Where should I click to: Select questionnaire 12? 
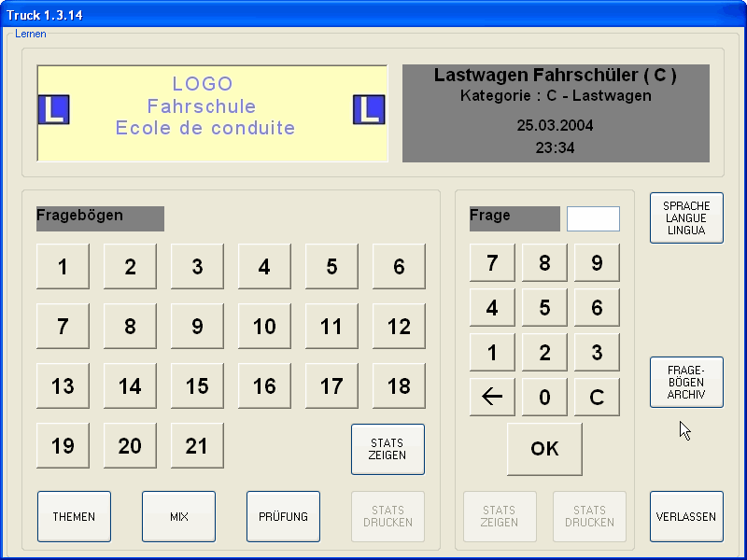(399, 327)
